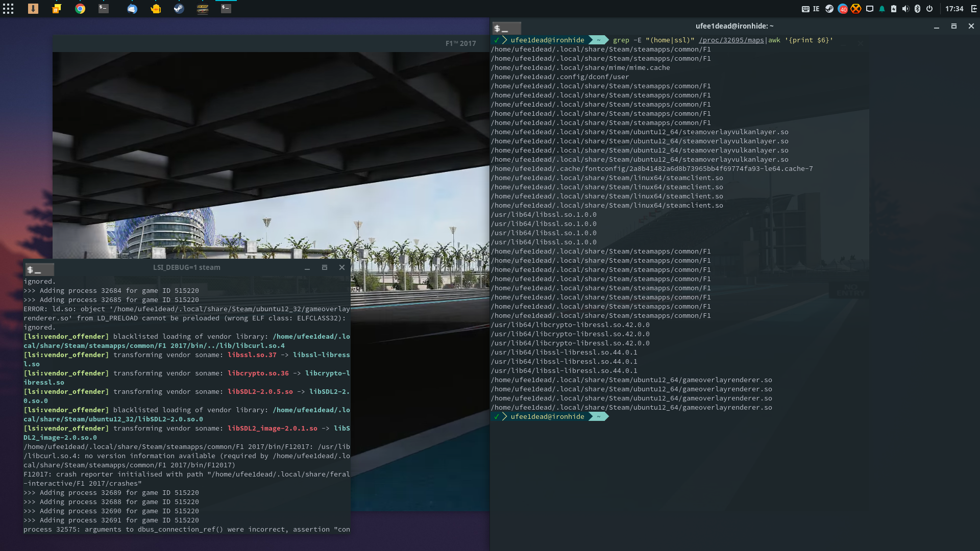Open the tray app showing 40 notifications
The width and height of the screenshot is (980, 551).
(843, 9)
